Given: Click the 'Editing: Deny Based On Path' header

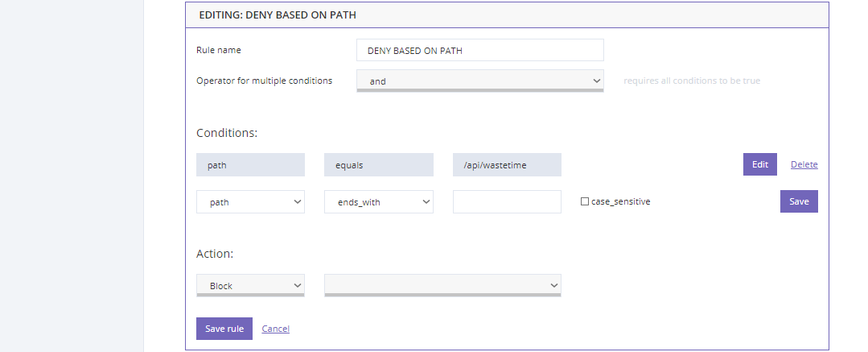Looking at the screenshot, I should coord(278,15).
